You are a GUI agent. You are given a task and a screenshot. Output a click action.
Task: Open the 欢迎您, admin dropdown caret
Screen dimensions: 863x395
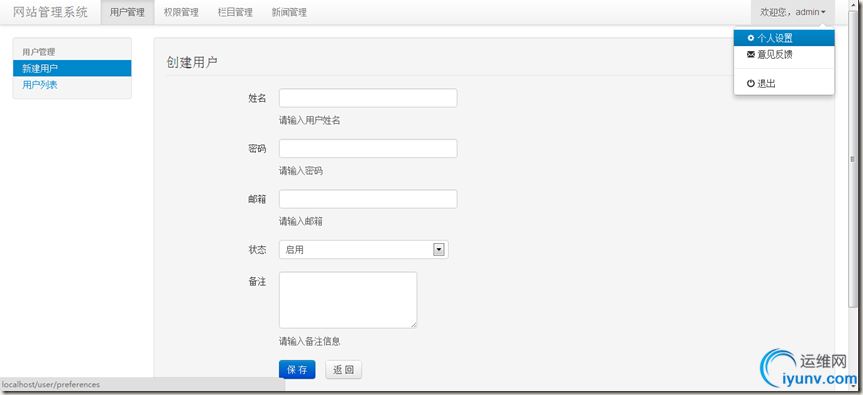click(x=823, y=12)
